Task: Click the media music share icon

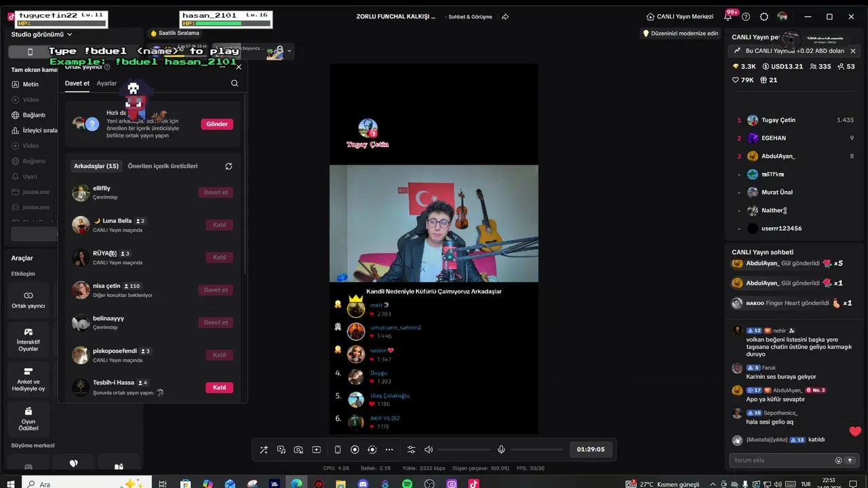Action: [281, 449]
